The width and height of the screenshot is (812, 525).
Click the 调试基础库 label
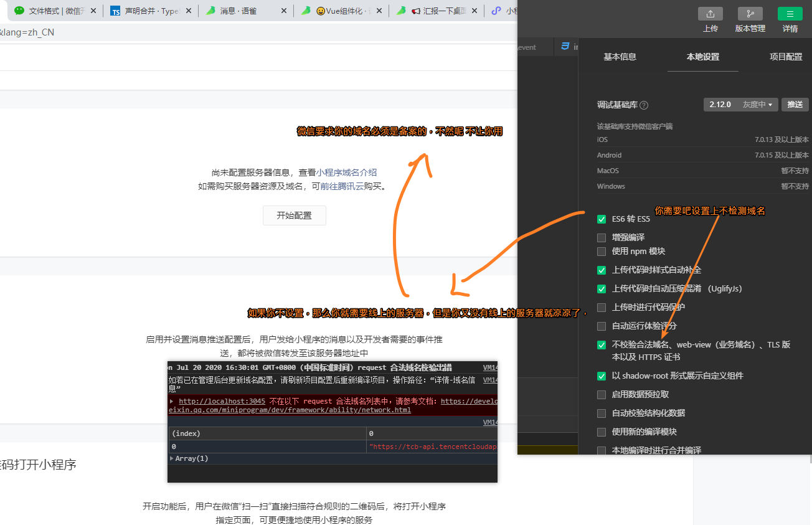click(616, 105)
